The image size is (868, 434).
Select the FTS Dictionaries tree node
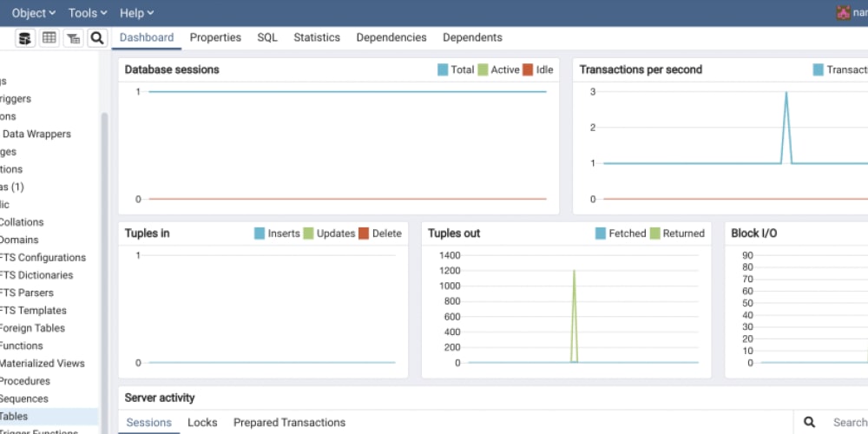coord(36,274)
